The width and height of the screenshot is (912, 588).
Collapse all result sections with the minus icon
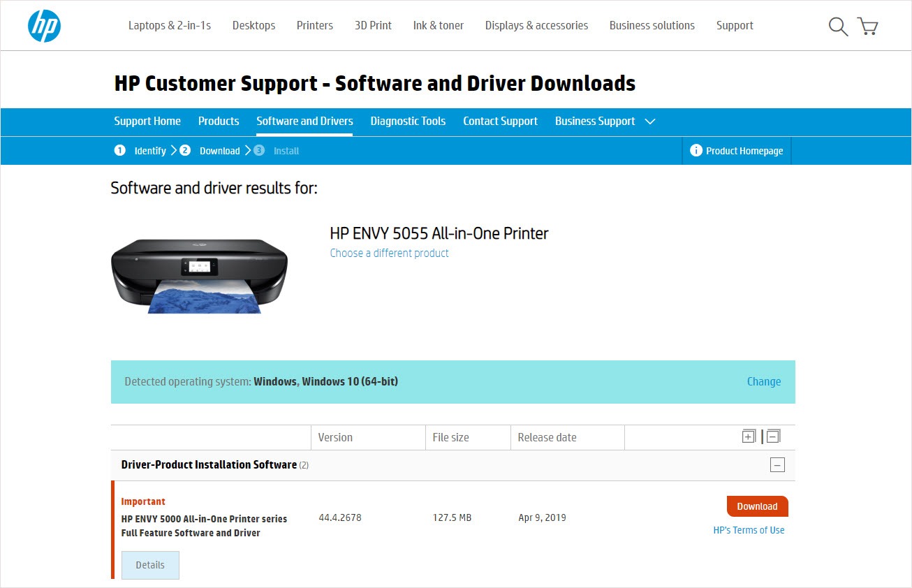772,435
